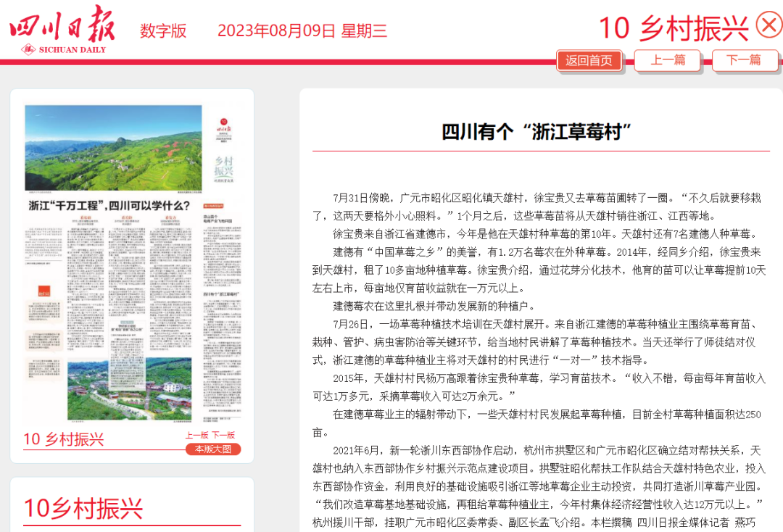Click the 上一版 link under thumbnail
783x532 pixels.
click(x=196, y=435)
